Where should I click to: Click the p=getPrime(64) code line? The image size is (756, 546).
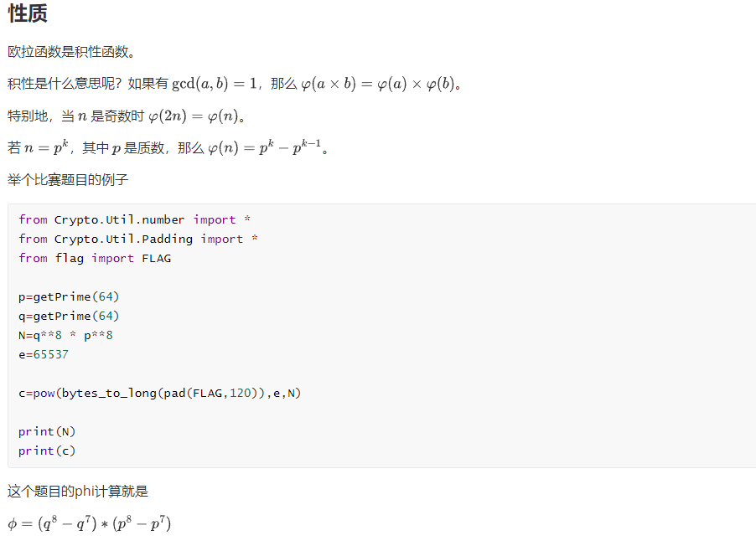pos(69,296)
